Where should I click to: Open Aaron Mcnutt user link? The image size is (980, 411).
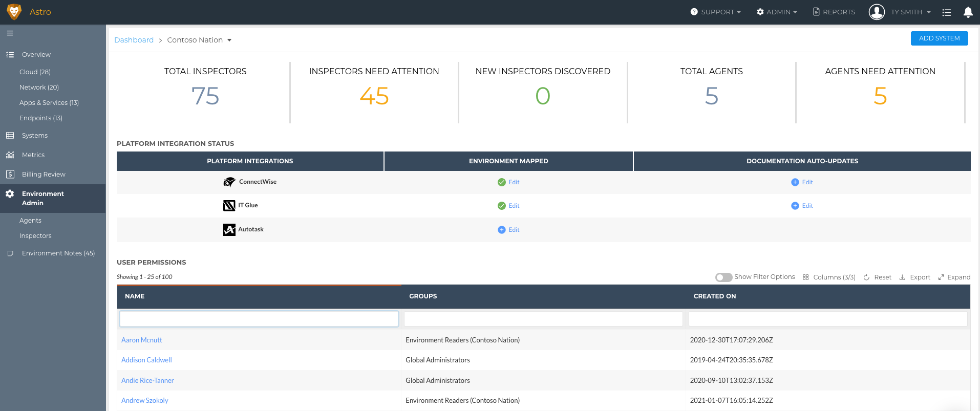142,340
